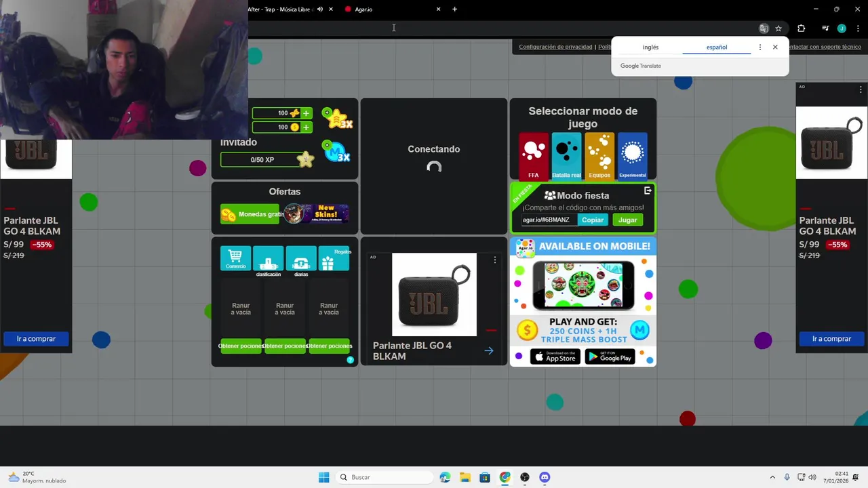The image size is (868, 488).
Task: Copy the party code with Copiar
Action: point(593,220)
